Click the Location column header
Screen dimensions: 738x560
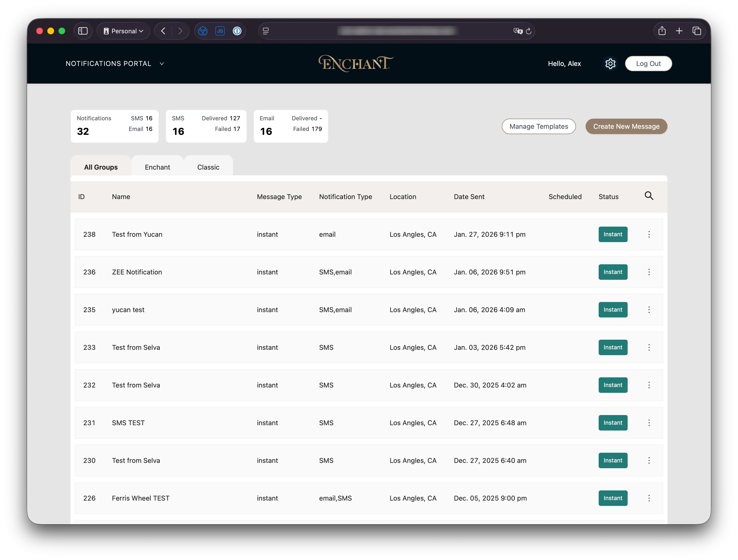pyautogui.click(x=403, y=197)
